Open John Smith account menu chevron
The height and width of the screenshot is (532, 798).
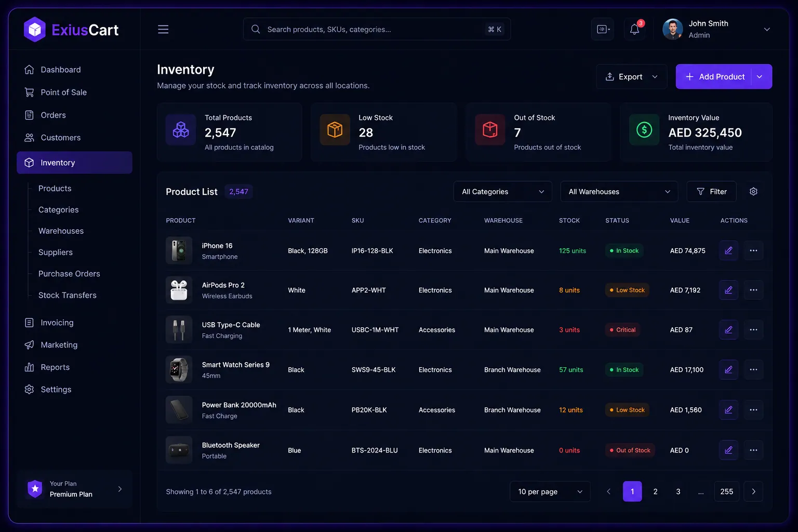[x=767, y=30]
